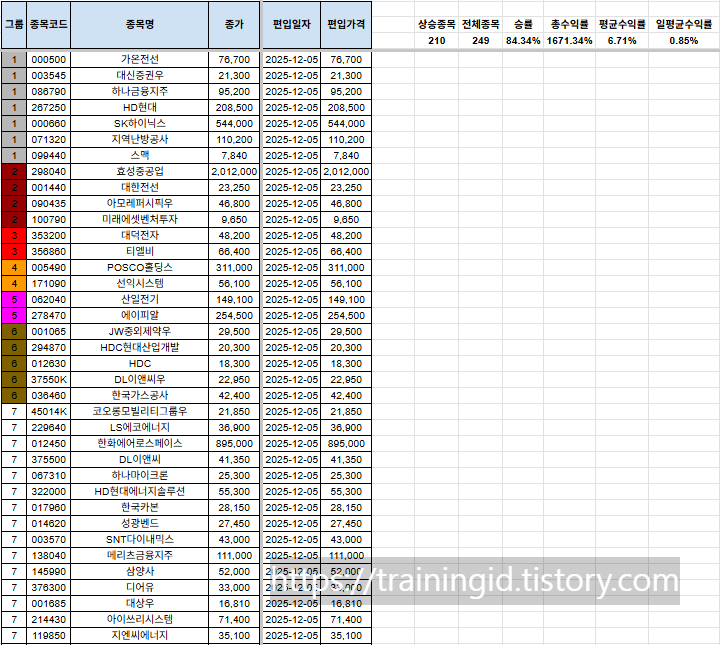
Task: Select the 84.34% win-rate cell
Action: click(523, 41)
